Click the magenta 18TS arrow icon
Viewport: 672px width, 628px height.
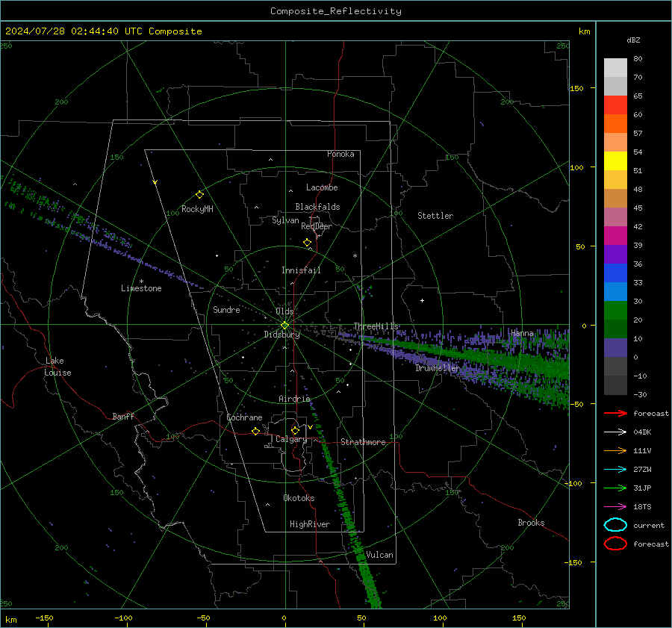point(615,507)
